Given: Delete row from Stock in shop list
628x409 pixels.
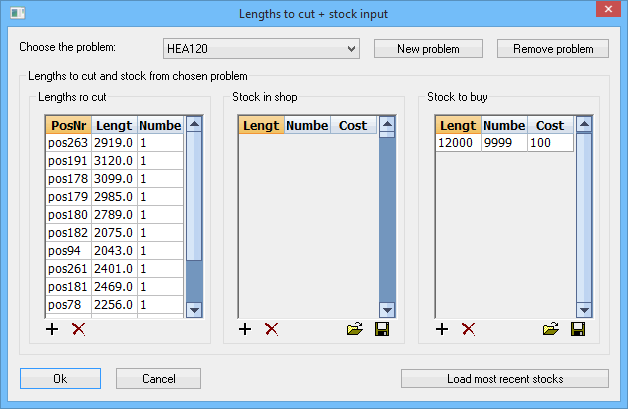Looking at the screenshot, I should (270, 329).
